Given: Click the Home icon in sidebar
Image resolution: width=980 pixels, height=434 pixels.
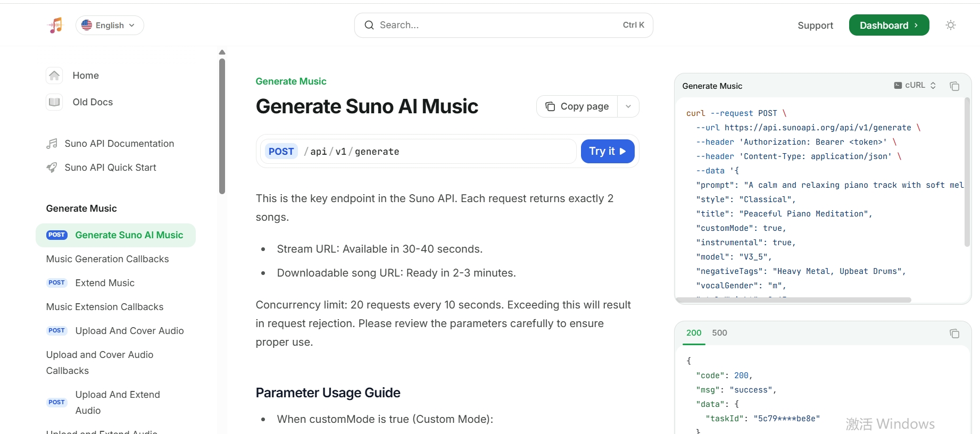Looking at the screenshot, I should (54, 76).
